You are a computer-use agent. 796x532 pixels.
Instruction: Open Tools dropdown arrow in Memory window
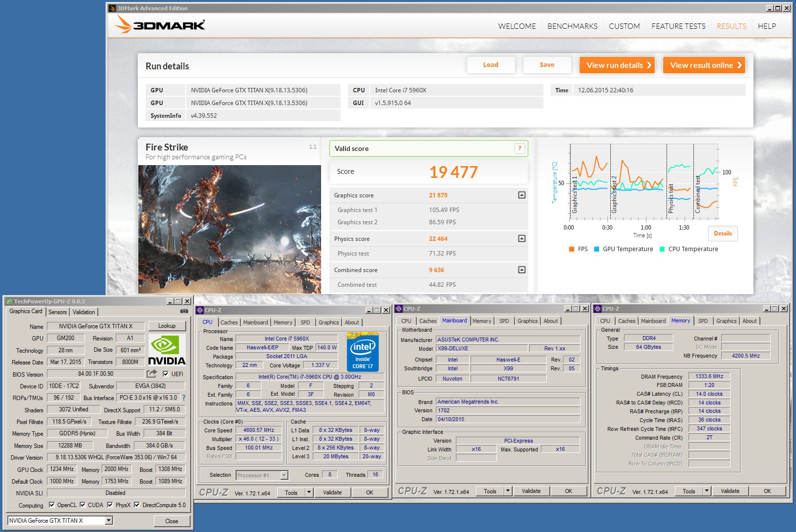pos(707,491)
